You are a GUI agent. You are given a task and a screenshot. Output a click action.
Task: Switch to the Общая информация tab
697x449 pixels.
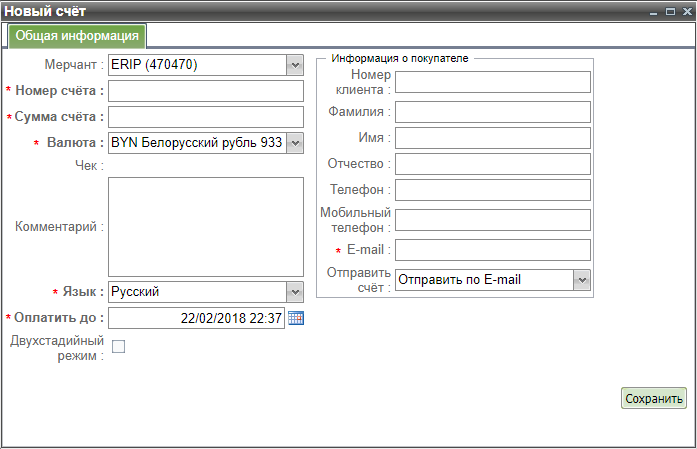[x=77, y=36]
